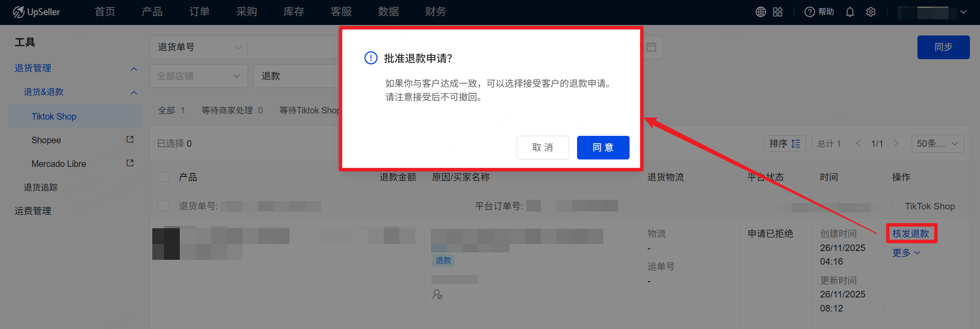Open Shopee external link icon
Image resolution: width=980 pixels, height=329 pixels.
pyautogui.click(x=130, y=139)
